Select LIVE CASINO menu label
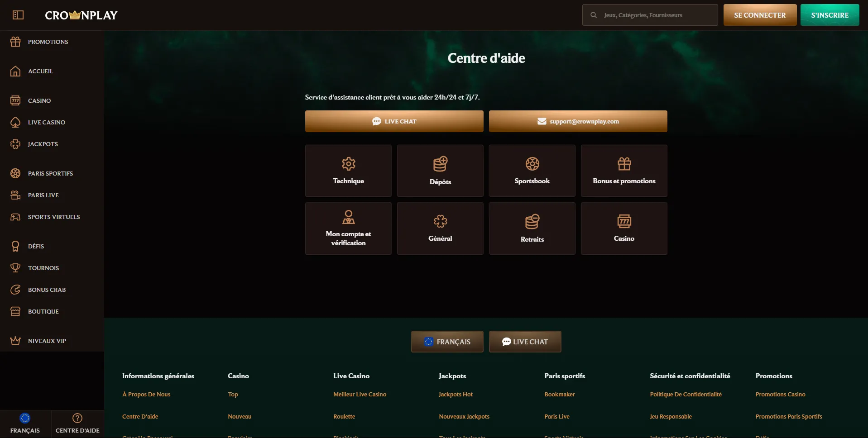 pyautogui.click(x=47, y=122)
